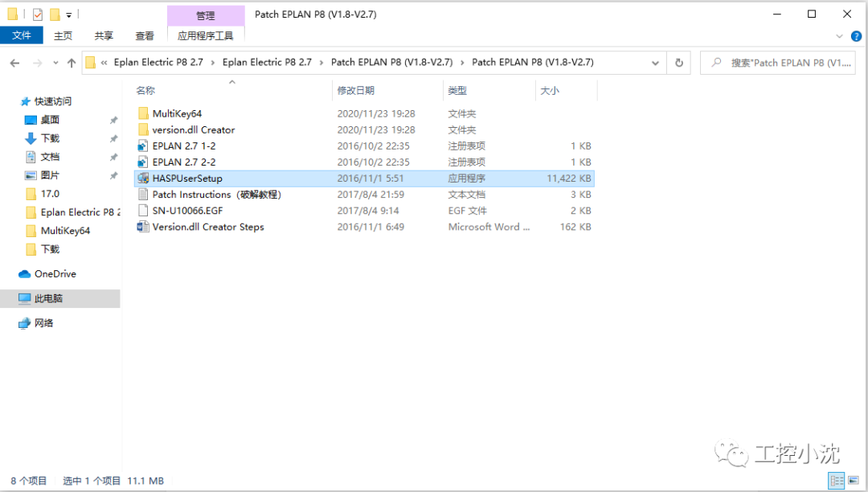Screen dimensions: 868x492
Task: Select the SN-U10066.EGF file icon
Action: click(x=143, y=211)
